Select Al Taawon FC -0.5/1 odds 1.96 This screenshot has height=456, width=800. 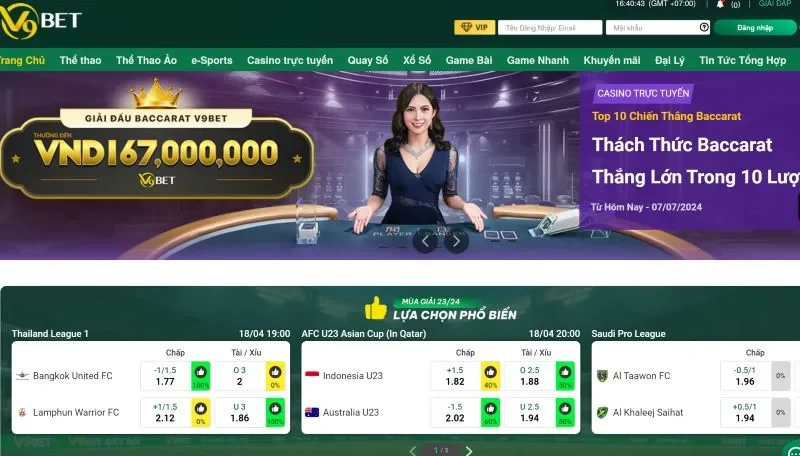745,376
